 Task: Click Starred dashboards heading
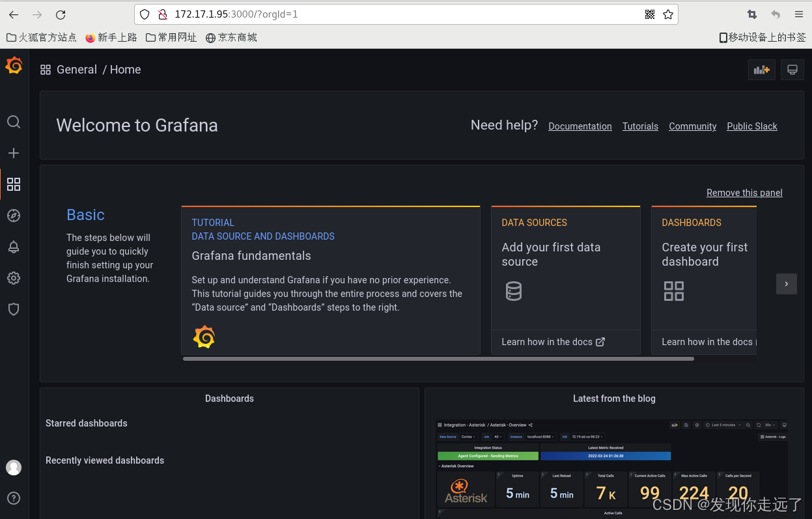87,423
